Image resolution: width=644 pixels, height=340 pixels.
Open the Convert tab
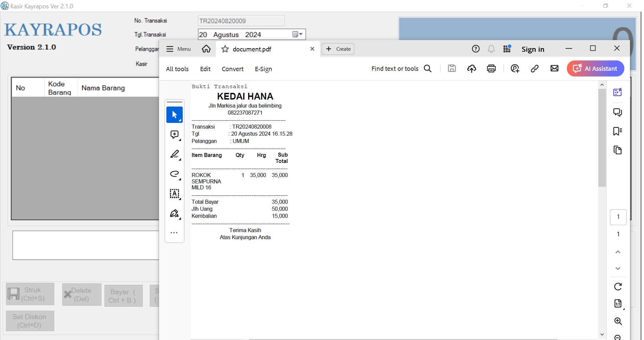pos(232,69)
